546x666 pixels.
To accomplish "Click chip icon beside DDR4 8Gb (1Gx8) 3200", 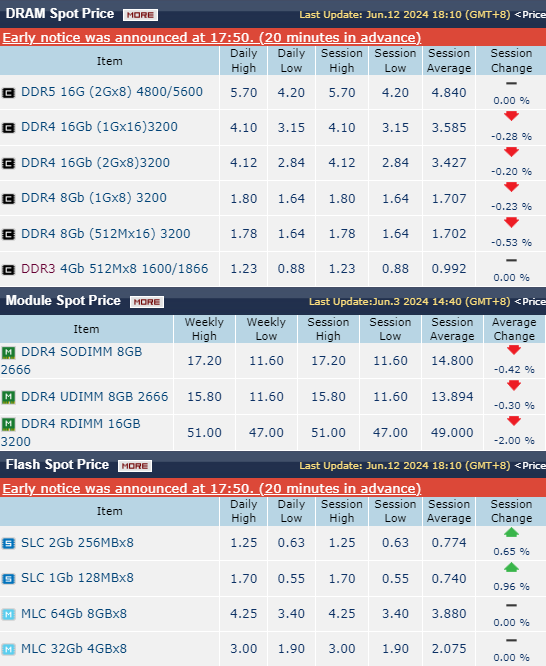I will tap(8, 199).
